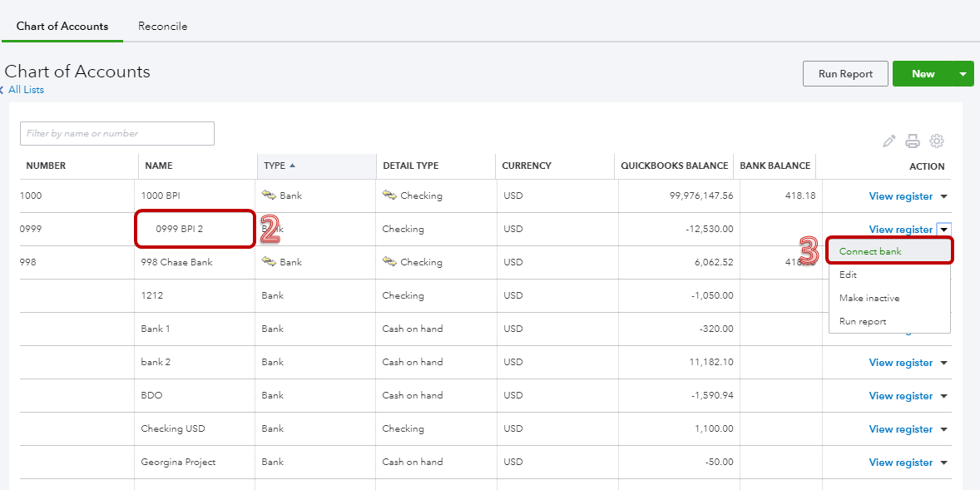Viewport: 980px width, 490px height.
Task: Click the -320.00 balance value
Action: click(x=716, y=329)
